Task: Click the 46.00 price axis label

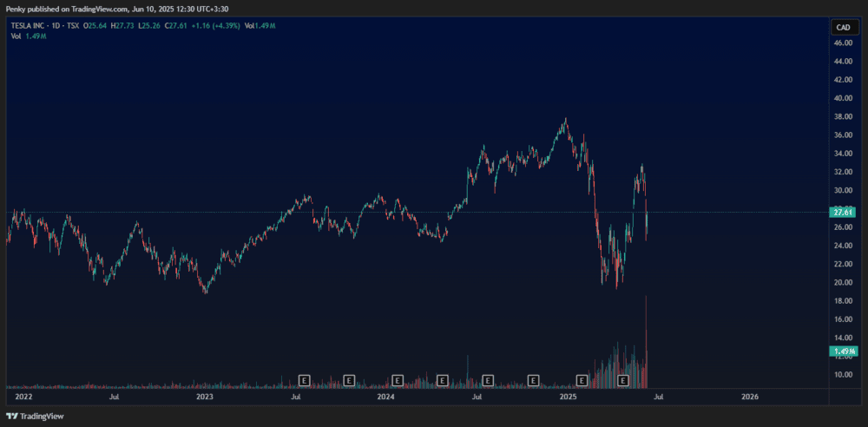Action: 843,43
